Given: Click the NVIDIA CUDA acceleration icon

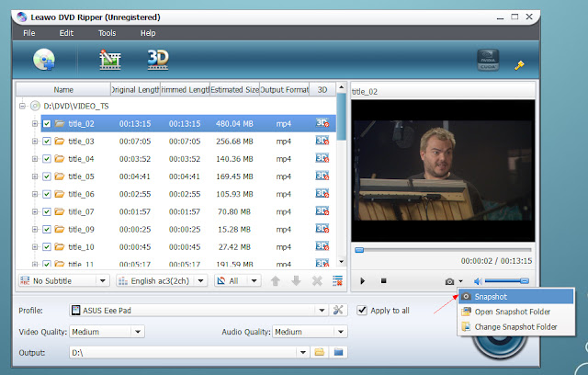Looking at the screenshot, I should click(488, 60).
